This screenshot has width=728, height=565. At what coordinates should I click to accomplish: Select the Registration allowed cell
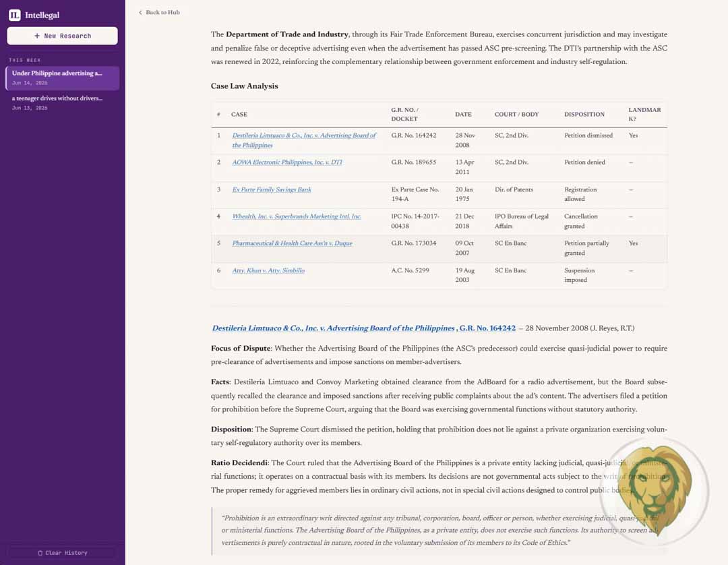pyautogui.click(x=580, y=194)
